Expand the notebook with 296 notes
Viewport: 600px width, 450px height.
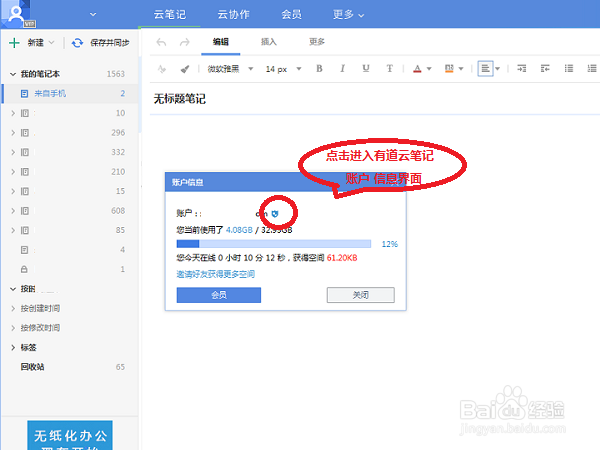pyautogui.click(x=13, y=132)
